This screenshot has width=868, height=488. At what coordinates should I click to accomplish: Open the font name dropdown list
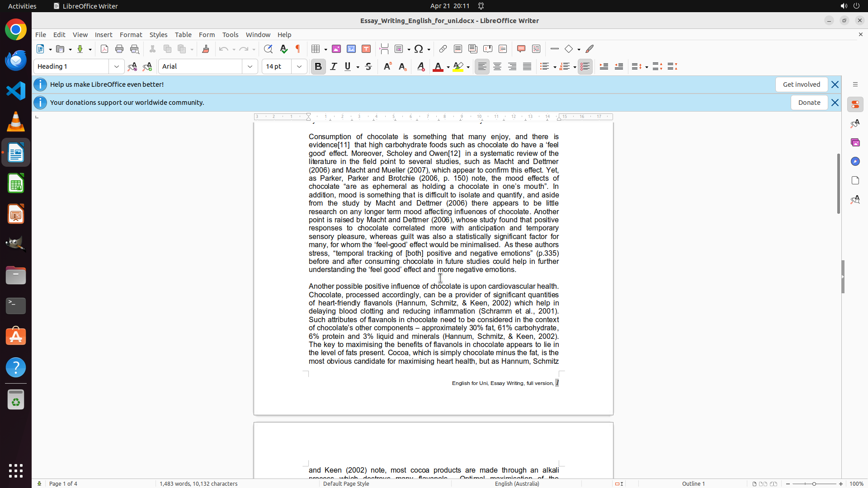[x=250, y=66]
